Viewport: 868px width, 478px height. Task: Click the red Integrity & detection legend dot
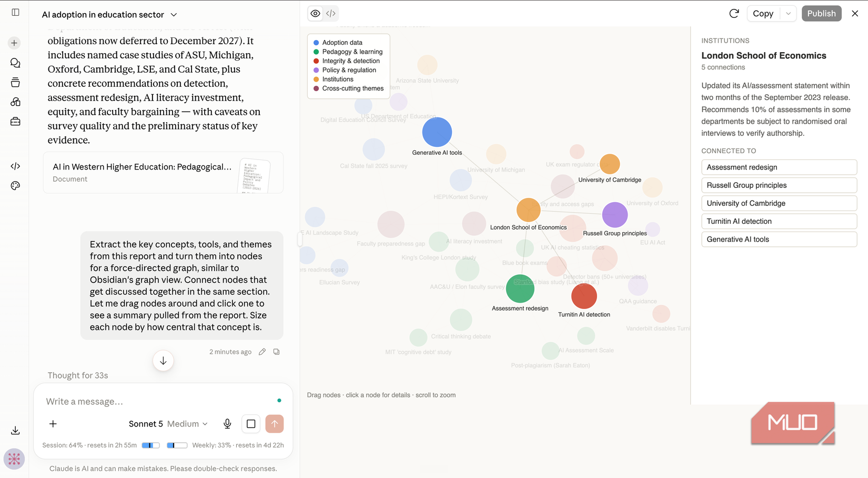click(316, 61)
